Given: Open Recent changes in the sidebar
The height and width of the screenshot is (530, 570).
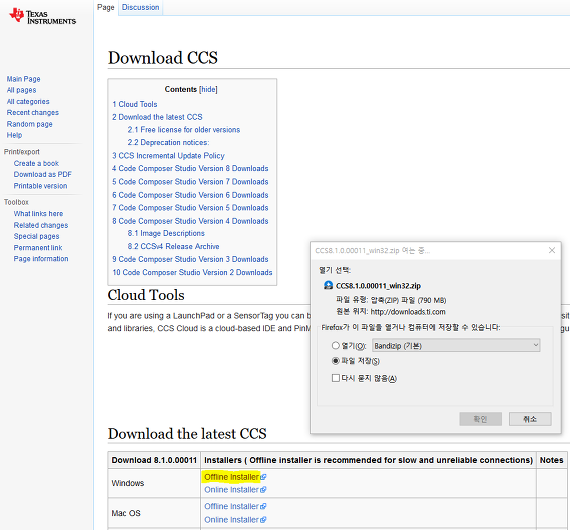Looking at the screenshot, I should tap(33, 113).
